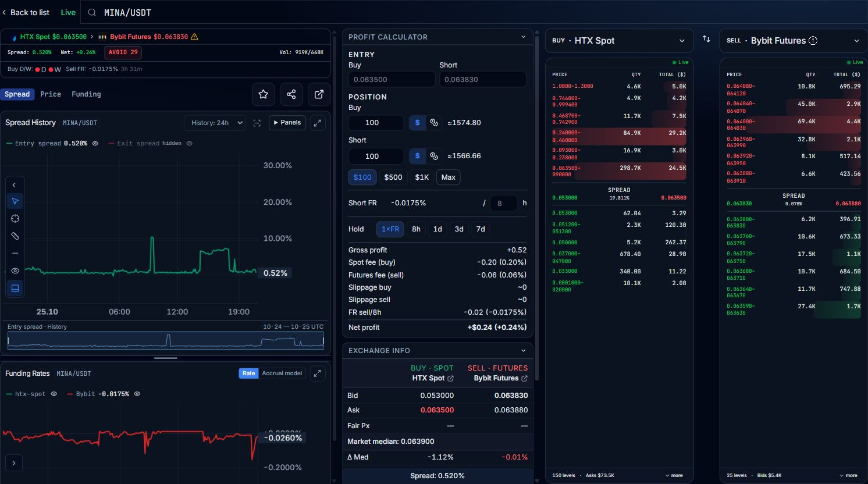This screenshot has width=868, height=484.
Task: Select the 1d hold period
Action: click(437, 229)
